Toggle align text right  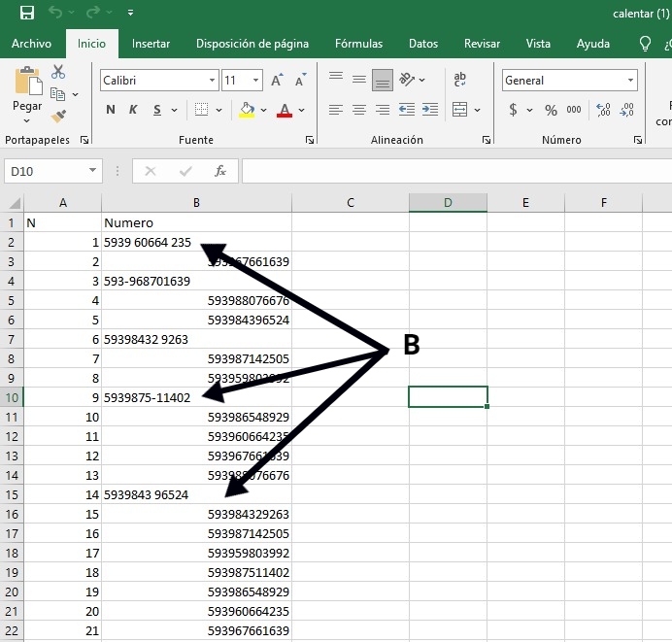tap(383, 110)
